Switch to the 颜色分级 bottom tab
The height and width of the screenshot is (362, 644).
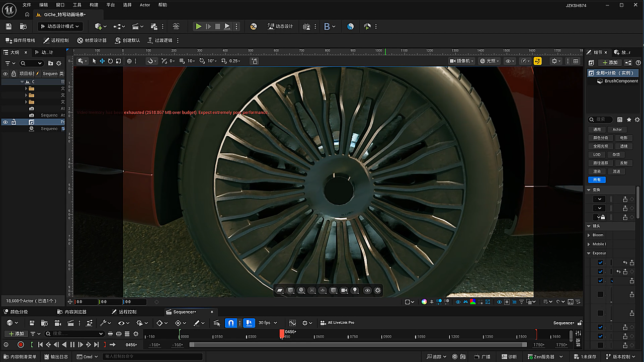(16, 312)
